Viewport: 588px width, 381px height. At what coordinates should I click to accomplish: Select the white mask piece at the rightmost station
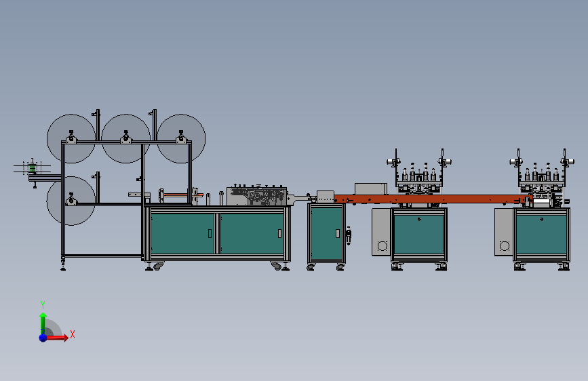(541, 201)
